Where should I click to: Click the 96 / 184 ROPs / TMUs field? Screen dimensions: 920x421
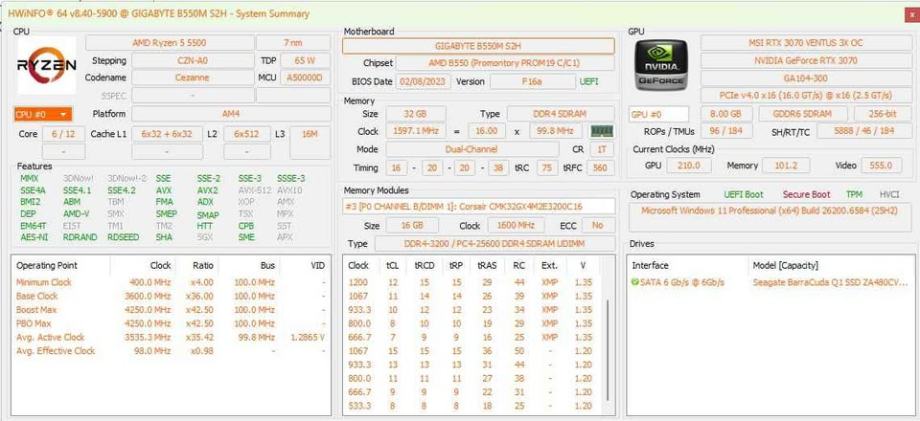tap(726, 131)
